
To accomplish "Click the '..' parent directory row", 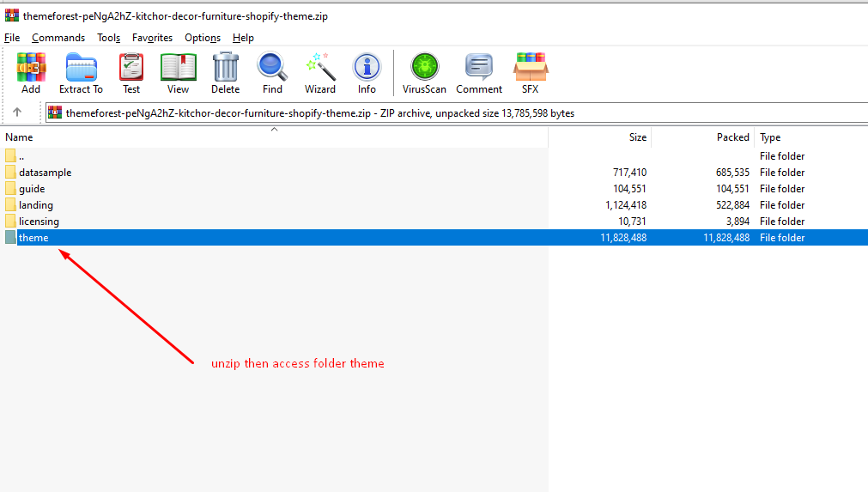I will (x=434, y=156).
